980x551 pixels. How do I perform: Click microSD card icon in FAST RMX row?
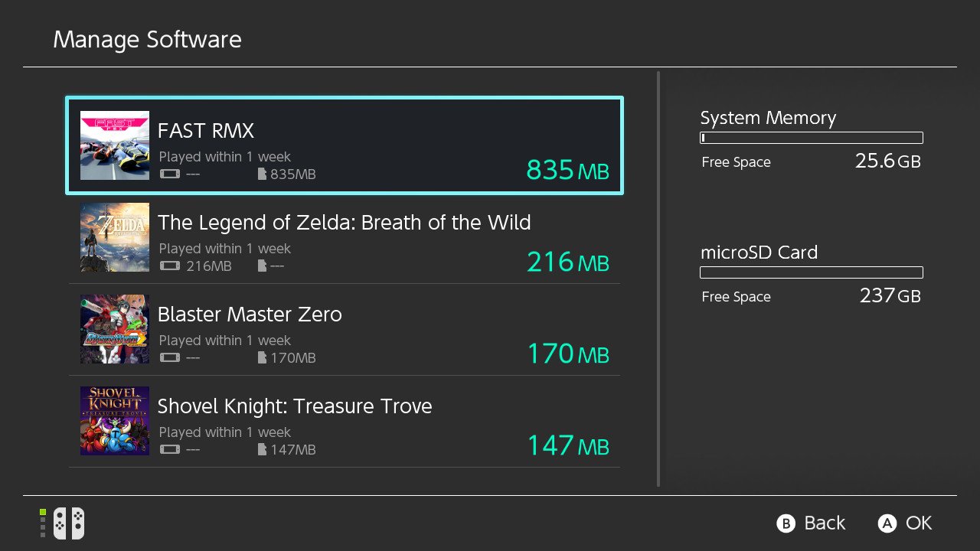click(262, 174)
